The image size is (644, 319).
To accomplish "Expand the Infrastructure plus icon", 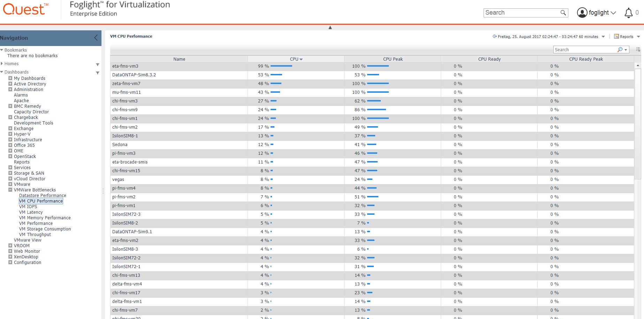I will point(10,139).
